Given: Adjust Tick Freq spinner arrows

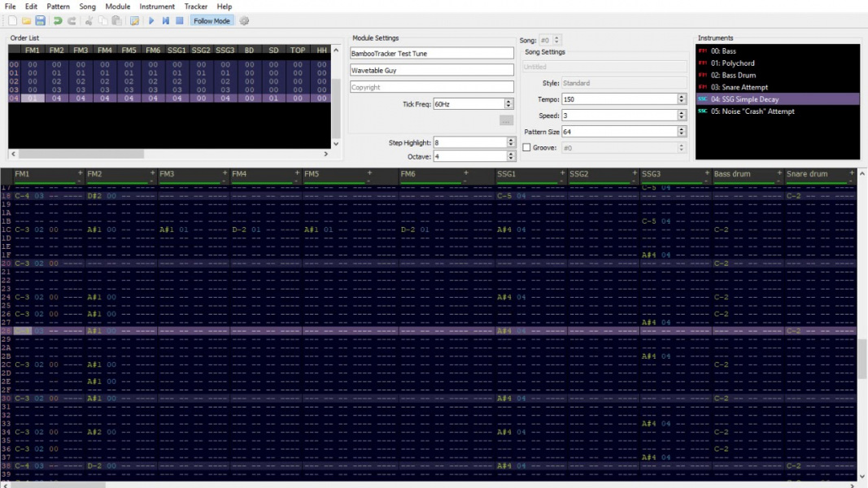Looking at the screenshot, I should (x=508, y=104).
